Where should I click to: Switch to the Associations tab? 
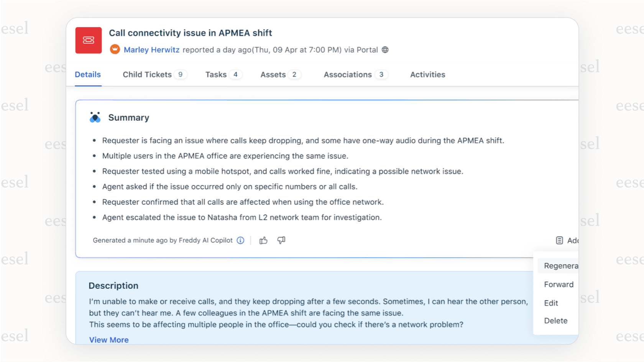(348, 74)
